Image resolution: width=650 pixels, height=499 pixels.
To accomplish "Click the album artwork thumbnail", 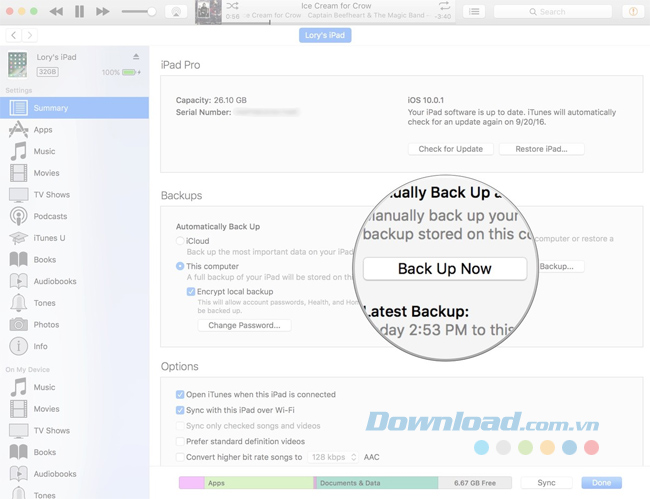I will pos(209,12).
